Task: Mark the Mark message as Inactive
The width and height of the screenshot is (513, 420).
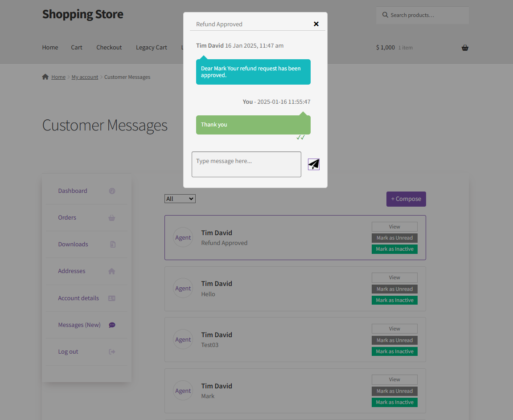Action: [x=394, y=402]
